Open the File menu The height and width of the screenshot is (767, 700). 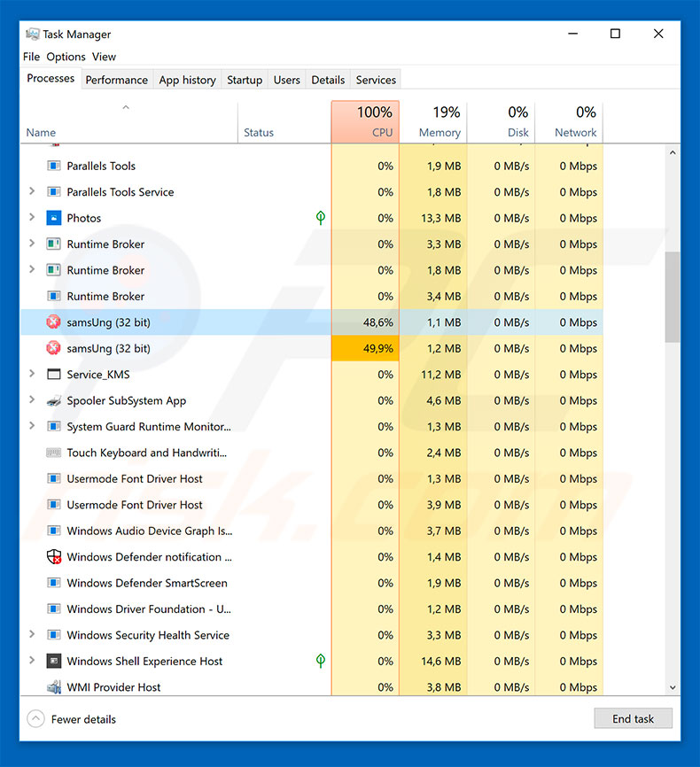(31, 57)
